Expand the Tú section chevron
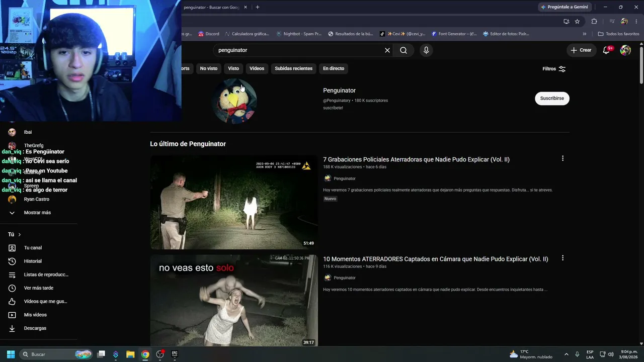 pos(20,235)
